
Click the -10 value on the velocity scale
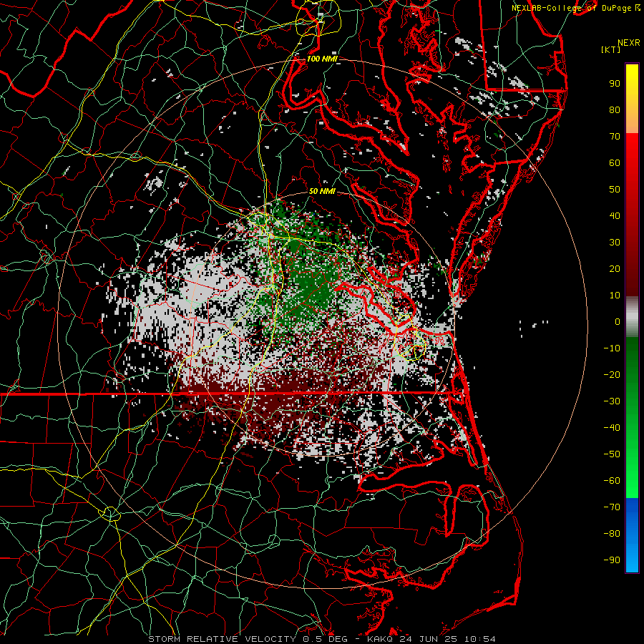click(612, 348)
